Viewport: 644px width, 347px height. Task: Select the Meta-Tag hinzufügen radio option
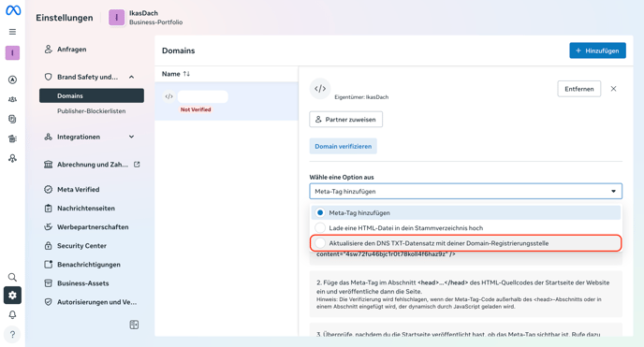coord(320,213)
